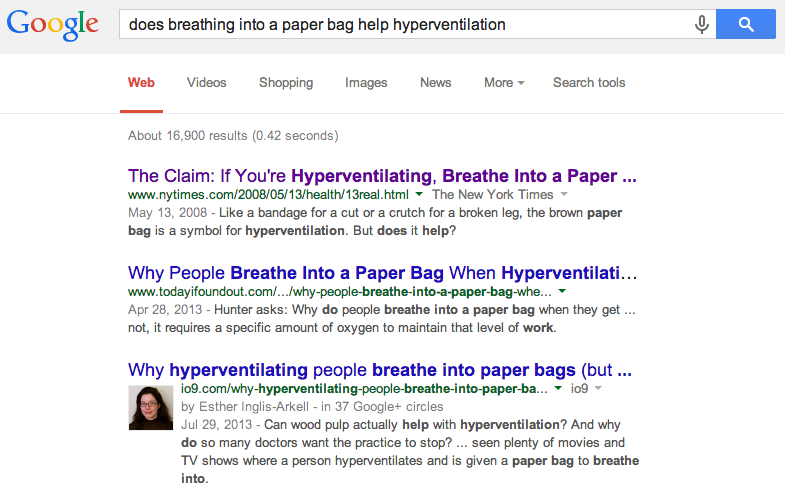
Task: Open dropdown arrow beside io9.com URL
Action: [558, 388]
